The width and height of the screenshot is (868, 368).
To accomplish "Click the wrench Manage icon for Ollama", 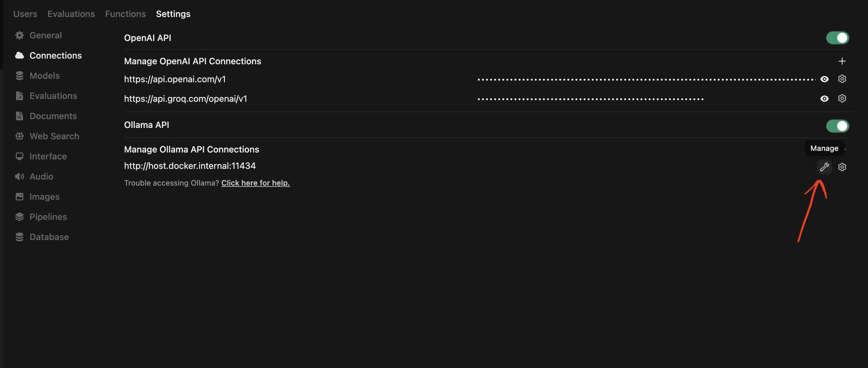I will tap(824, 167).
